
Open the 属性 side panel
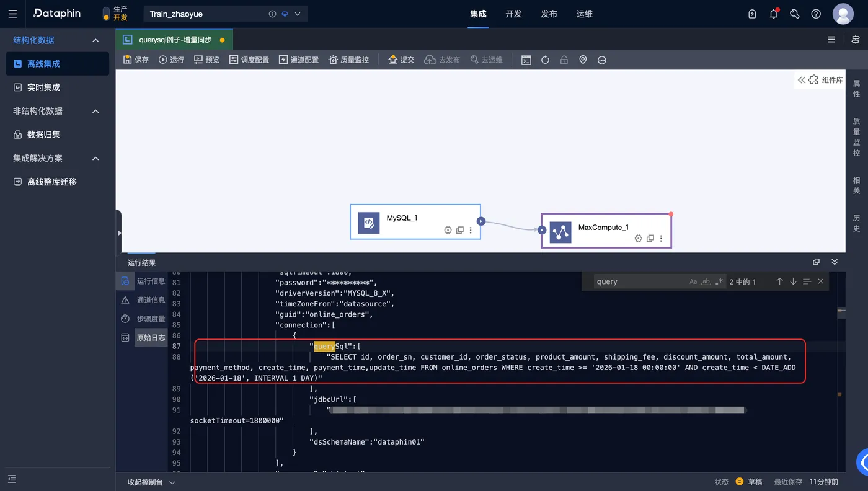point(857,89)
